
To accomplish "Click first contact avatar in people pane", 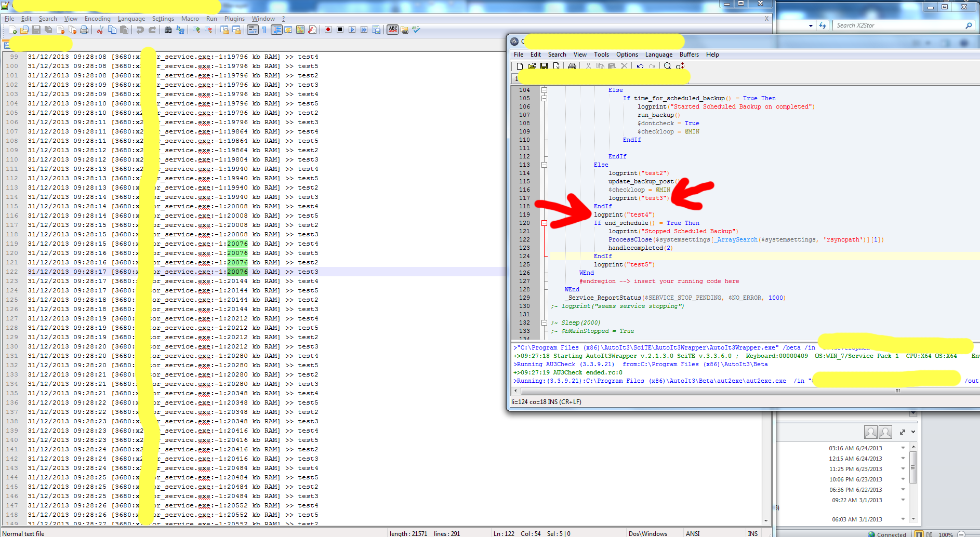I will click(870, 432).
